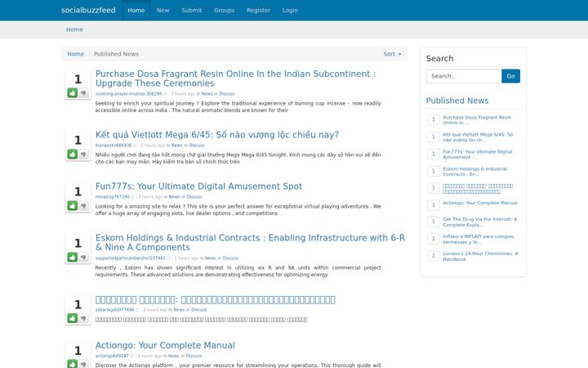Click Discuss under Vietlott post
This screenshot has height=368, width=588.
point(197,146)
